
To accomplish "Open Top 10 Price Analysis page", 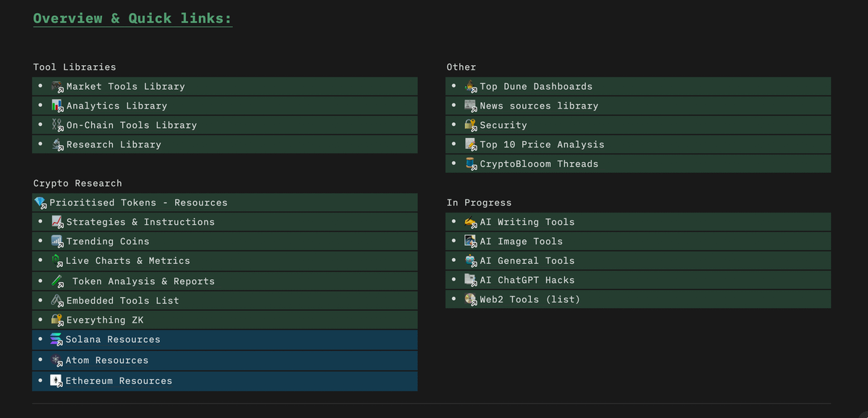I will point(542,145).
